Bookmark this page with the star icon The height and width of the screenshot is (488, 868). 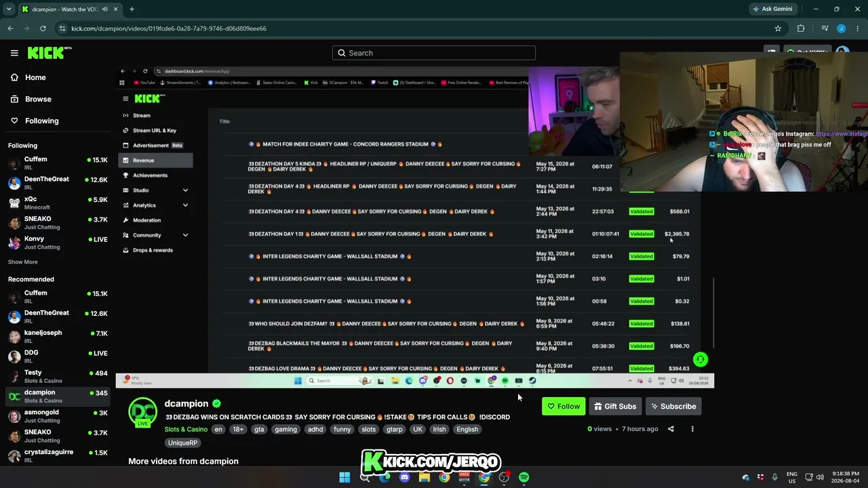click(x=778, y=28)
